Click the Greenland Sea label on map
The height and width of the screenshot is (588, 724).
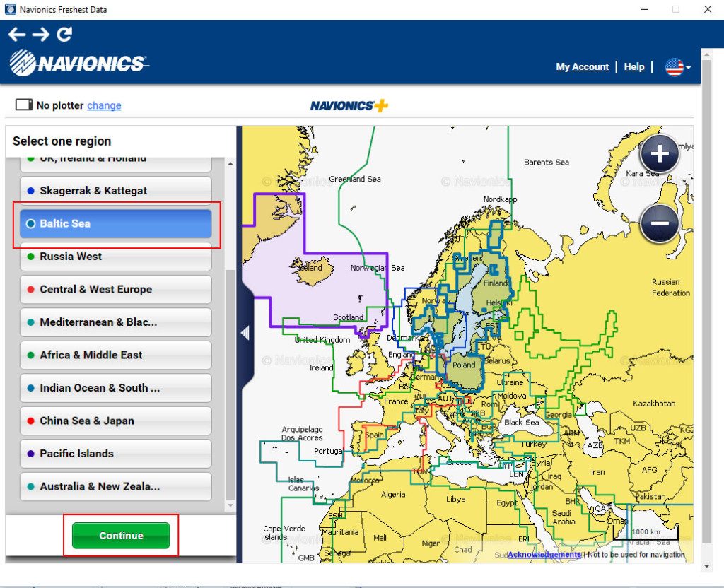pos(355,179)
